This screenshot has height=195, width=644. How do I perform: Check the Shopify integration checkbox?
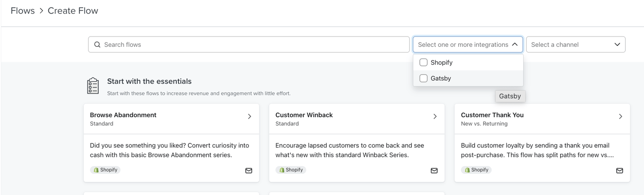pyautogui.click(x=424, y=62)
